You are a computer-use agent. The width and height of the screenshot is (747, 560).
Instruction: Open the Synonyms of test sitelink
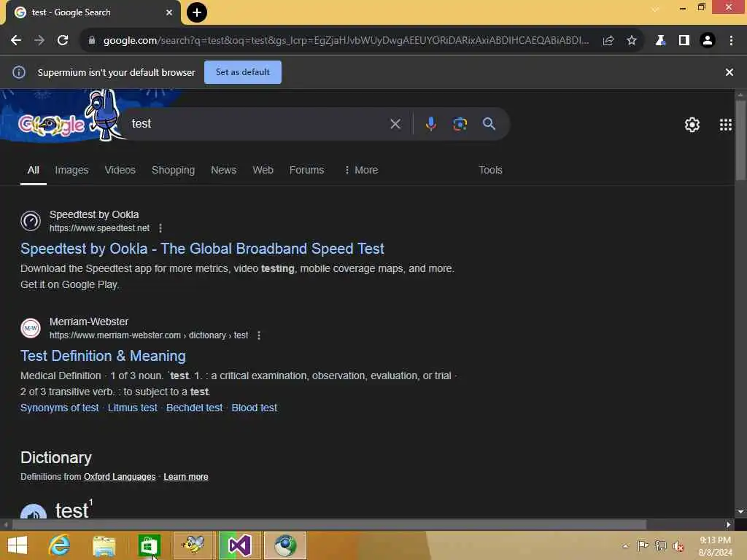click(x=60, y=408)
